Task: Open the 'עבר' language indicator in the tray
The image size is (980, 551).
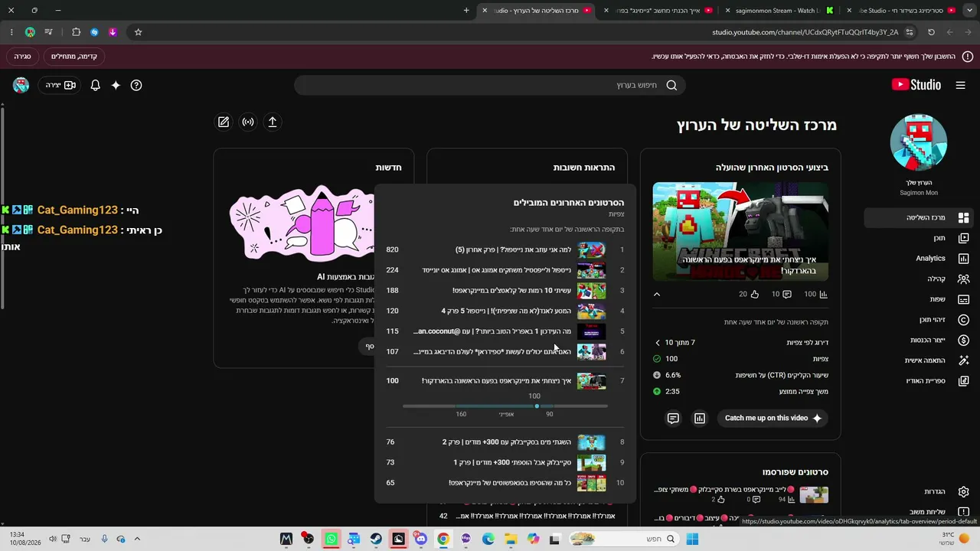Action: [x=85, y=539]
